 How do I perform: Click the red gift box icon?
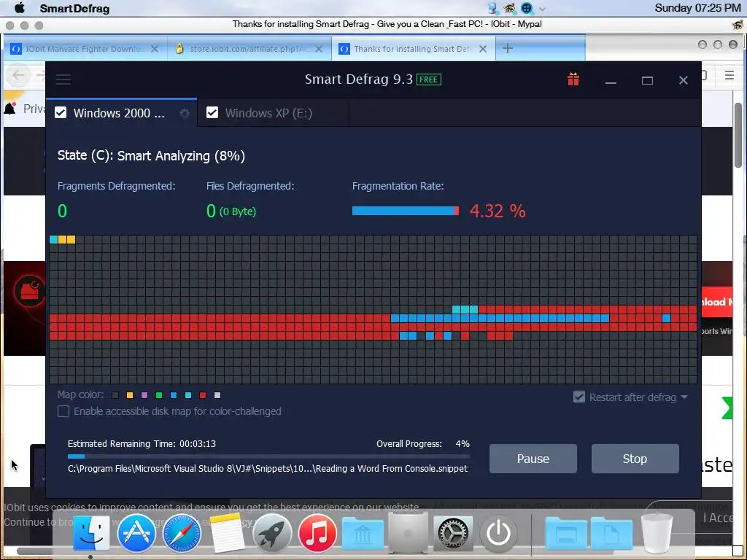pos(573,79)
